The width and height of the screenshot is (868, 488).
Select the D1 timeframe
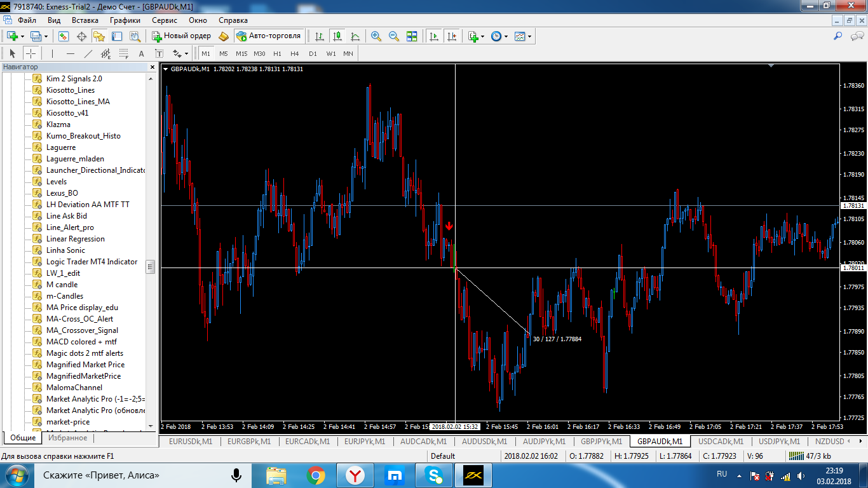coord(313,53)
